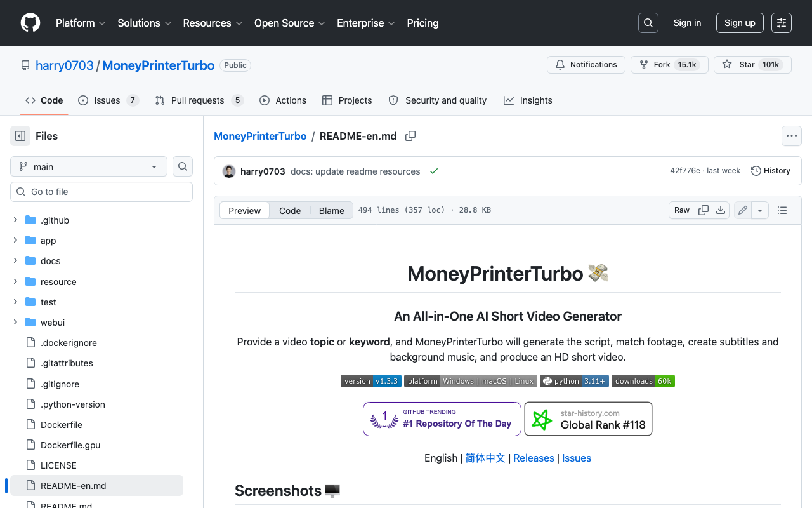The image size is (812, 508).
Task: Open the Insights tab
Action: point(528,100)
